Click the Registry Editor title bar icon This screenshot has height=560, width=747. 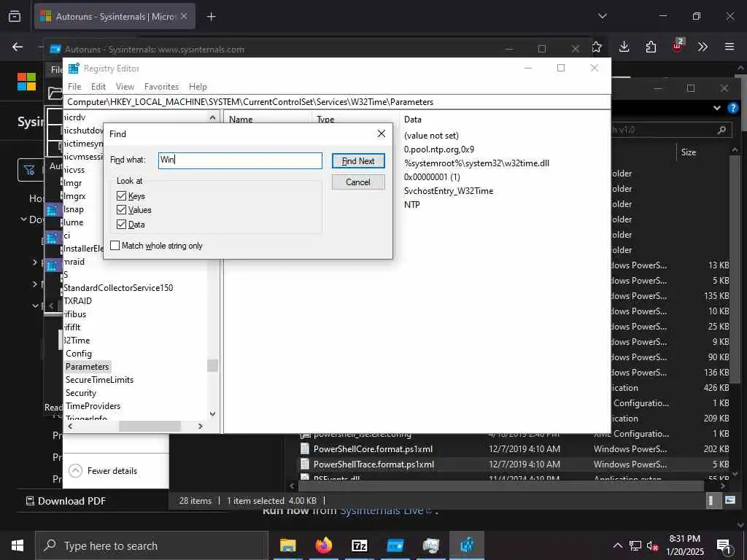click(74, 68)
